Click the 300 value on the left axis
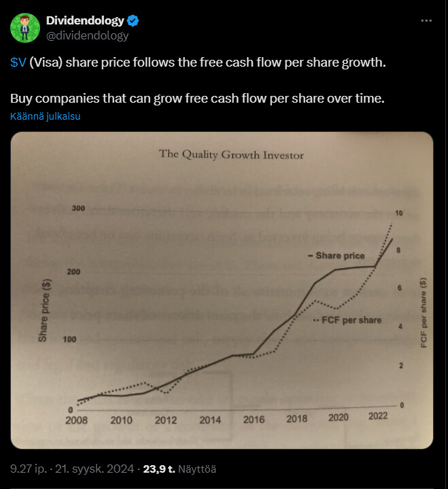This screenshot has width=448, height=489. click(79, 208)
